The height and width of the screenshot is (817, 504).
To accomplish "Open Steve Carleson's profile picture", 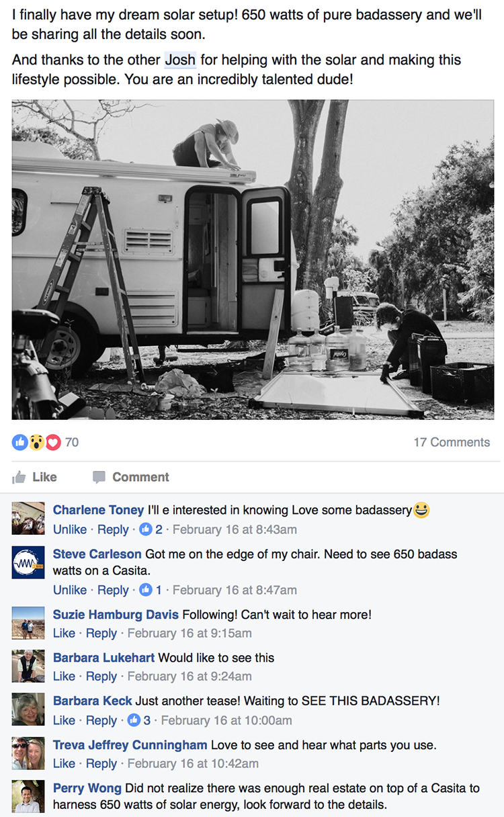I will click(x=28, y=562).
